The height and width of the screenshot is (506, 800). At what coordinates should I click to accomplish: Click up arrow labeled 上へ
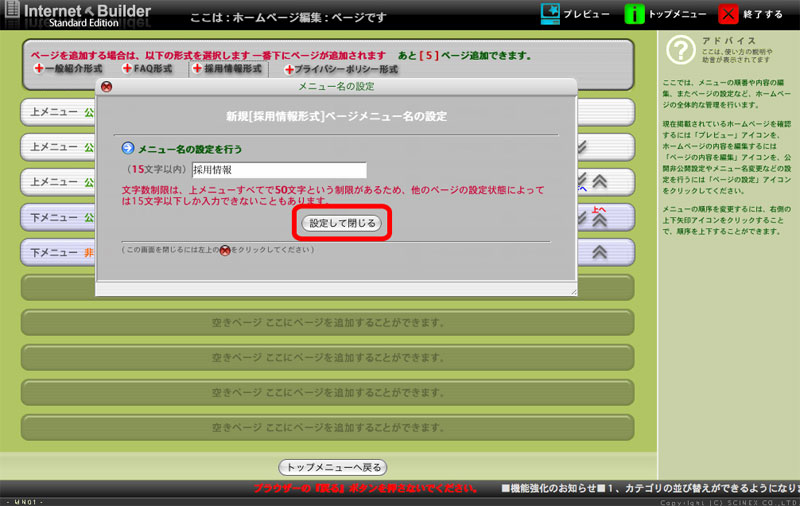point(600,218)
